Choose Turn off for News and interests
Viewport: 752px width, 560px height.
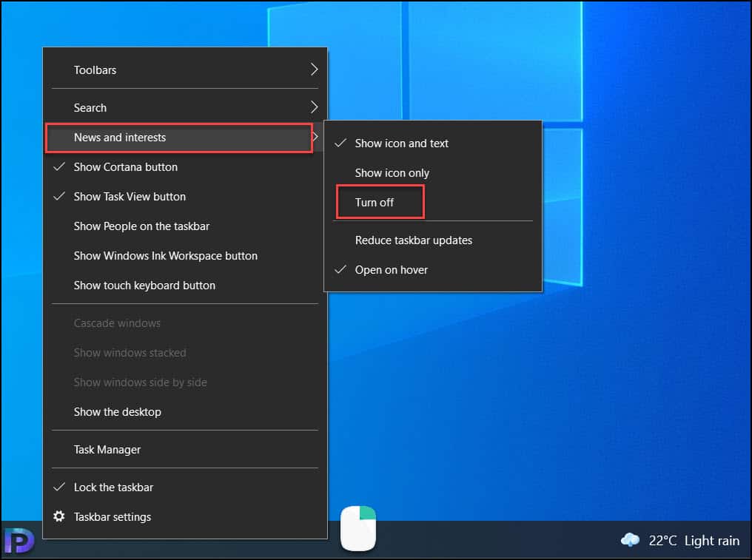[433, 203]
